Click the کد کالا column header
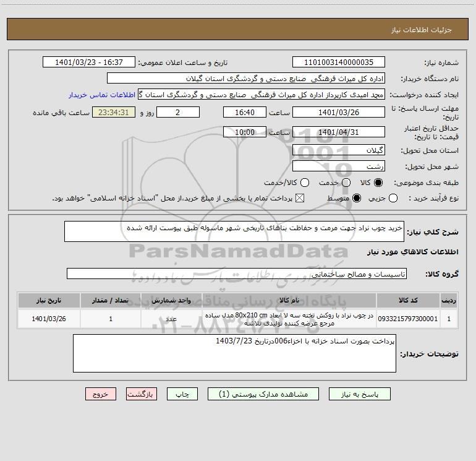The width and height of the screenshot is (476, 461). pos(408,300)
